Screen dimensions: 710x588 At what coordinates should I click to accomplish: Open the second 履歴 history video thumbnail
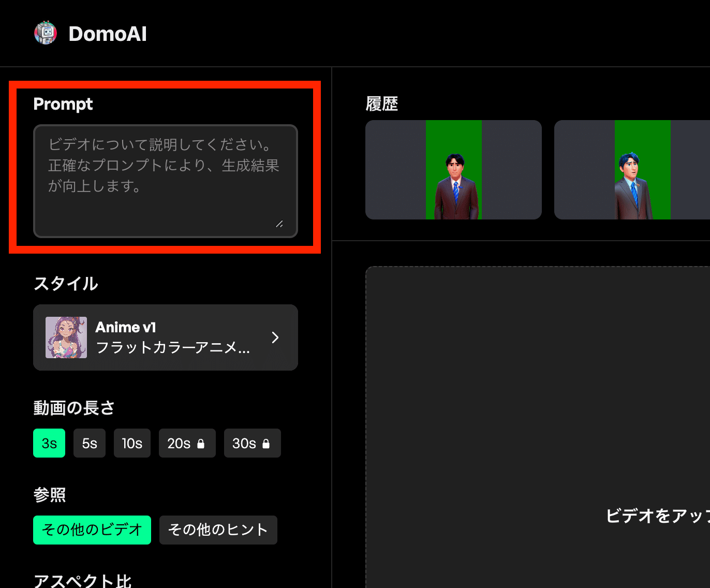(632, 170)
